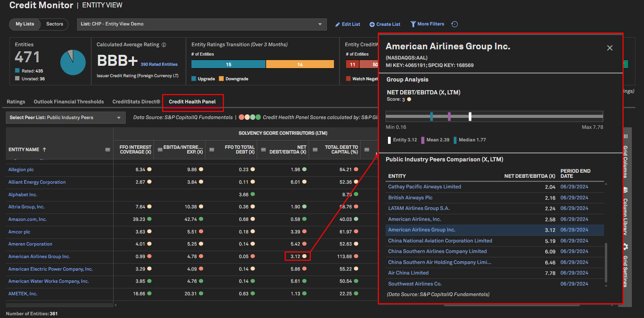Screen dimensions: 644x318
Task: Open the Entity Name column menu icon
Action: click(108, 150)
